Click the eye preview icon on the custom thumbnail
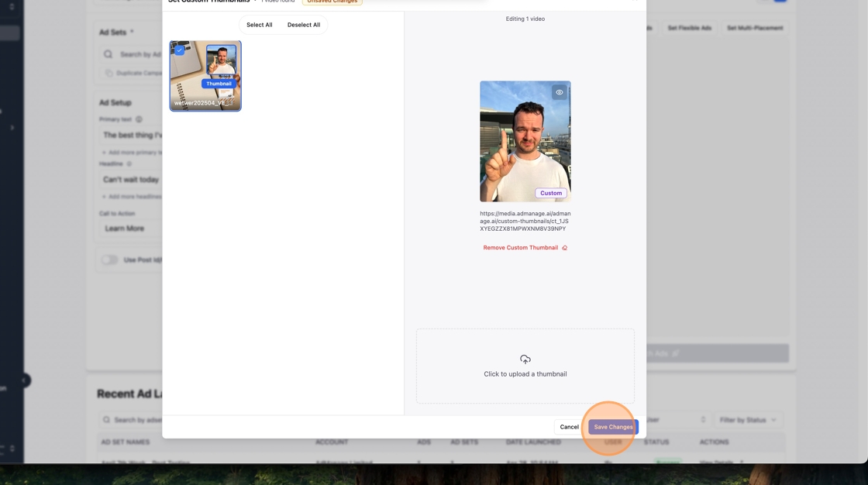Image resolution: width=868 pixels, height=485 pixels. [559, 92]
